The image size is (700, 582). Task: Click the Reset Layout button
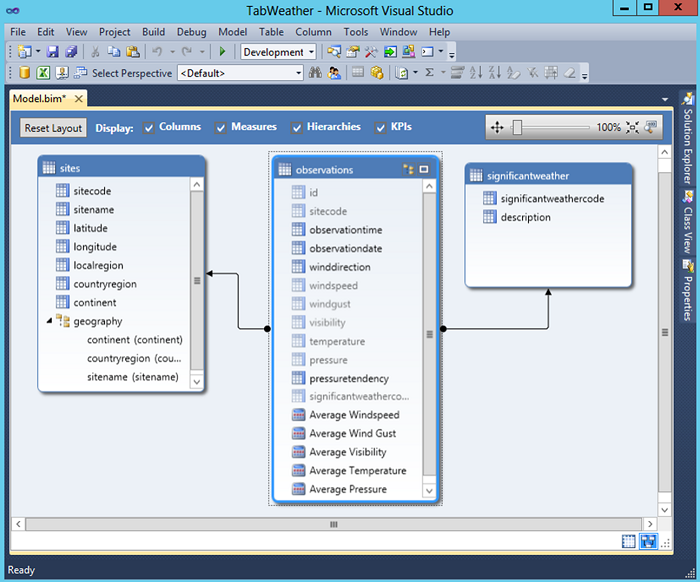[x=53, y=128]
